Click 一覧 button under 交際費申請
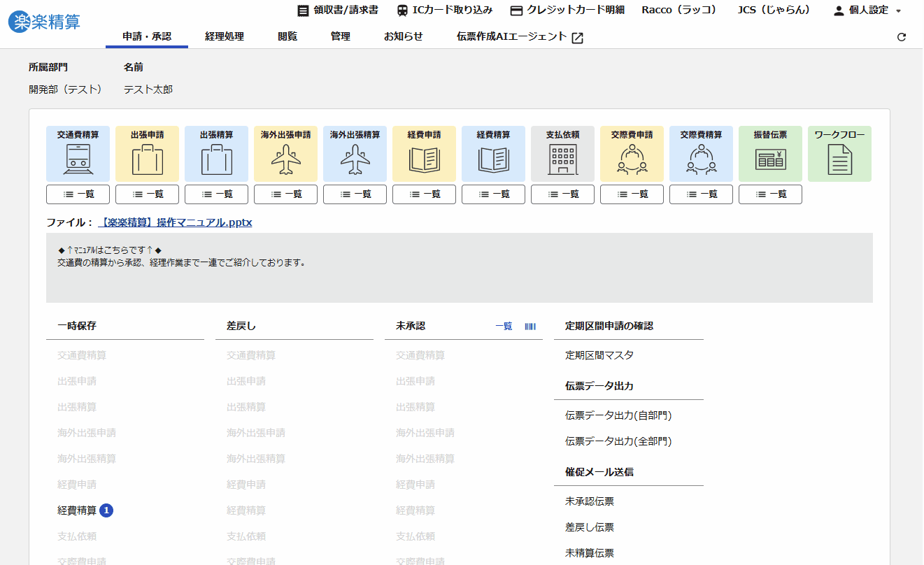Viewport: 924px width, 565px height. pos(632,194)
